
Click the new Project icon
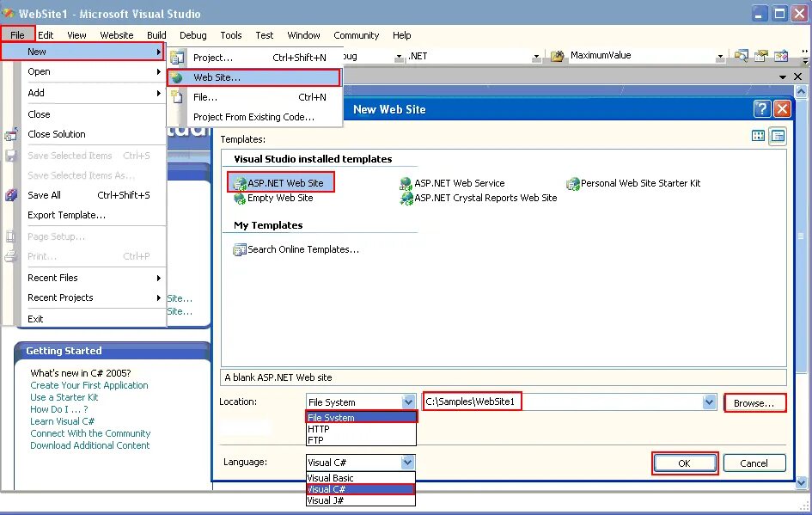pos(177,58)
